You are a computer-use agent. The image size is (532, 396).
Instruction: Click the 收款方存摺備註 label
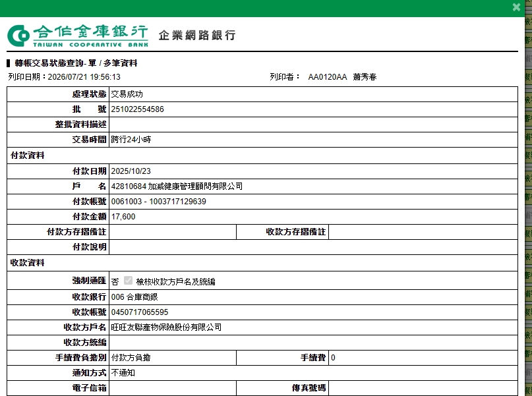click(296, 232)
